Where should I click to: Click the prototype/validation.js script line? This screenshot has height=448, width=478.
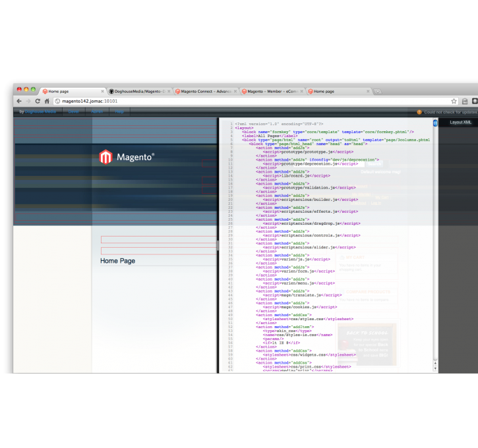coord(309,188)
